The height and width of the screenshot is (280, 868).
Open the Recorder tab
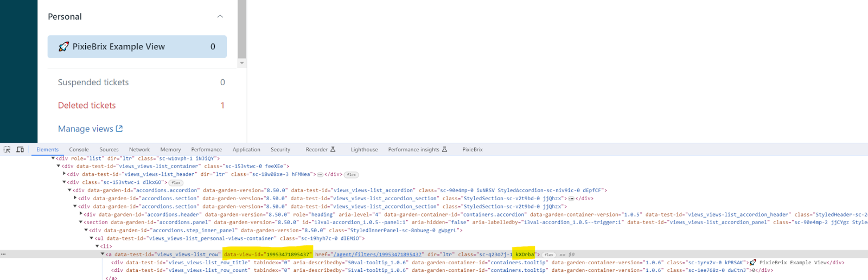(320, 150)
